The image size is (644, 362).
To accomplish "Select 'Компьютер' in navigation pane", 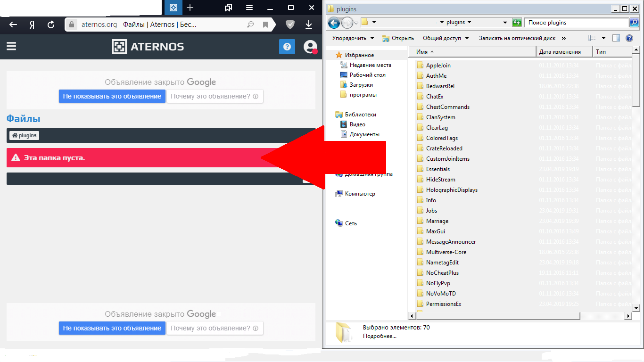I will pos(360,194).
